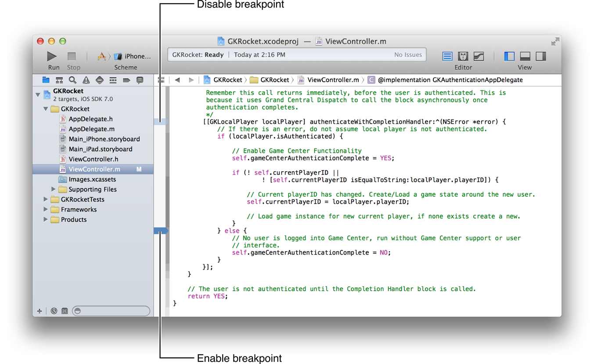594x364 pixels.
Task: Go forward in editor history
Action: tap(191, 80)
